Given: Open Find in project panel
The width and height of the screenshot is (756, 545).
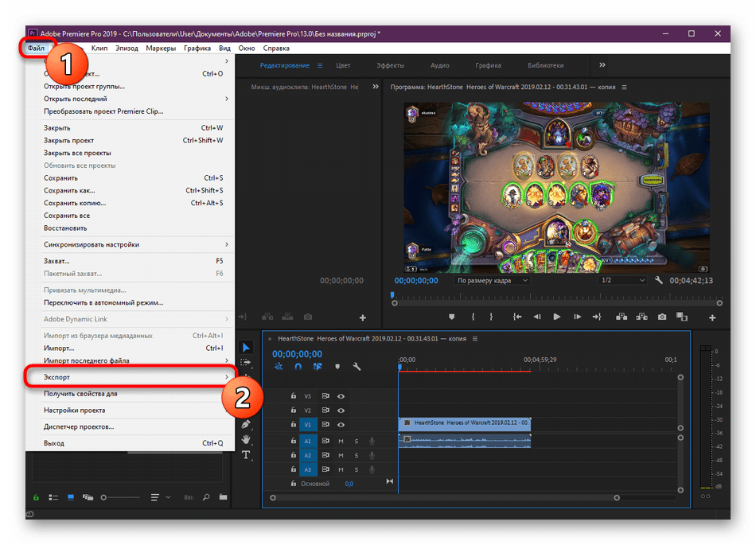Looking at the screenshot, I should 206,497.
